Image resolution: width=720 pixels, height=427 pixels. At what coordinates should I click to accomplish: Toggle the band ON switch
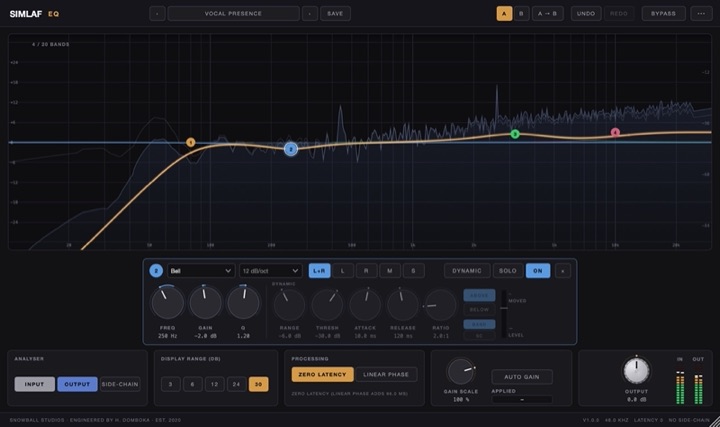click(538, 271)
